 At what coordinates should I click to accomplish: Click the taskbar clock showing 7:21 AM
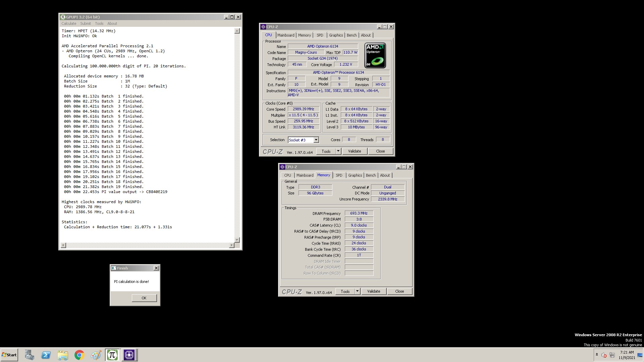click(627, 355)
